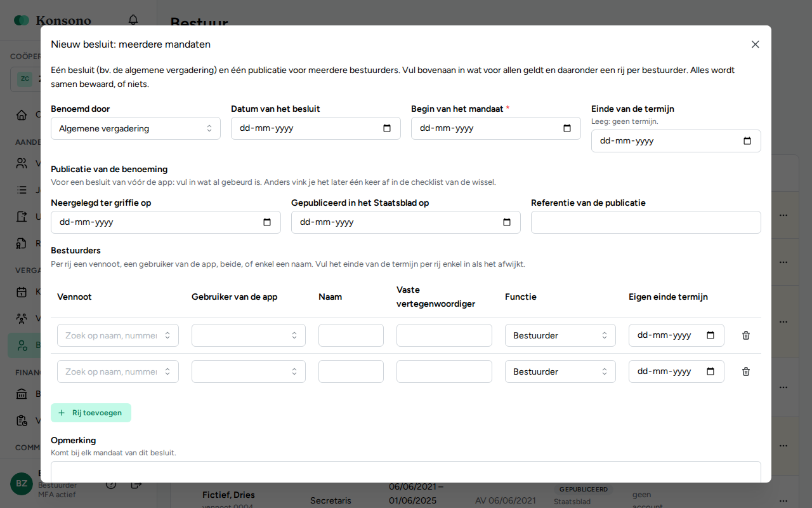
Task: Click the Naam field in the first row
Action: [351, 335]
